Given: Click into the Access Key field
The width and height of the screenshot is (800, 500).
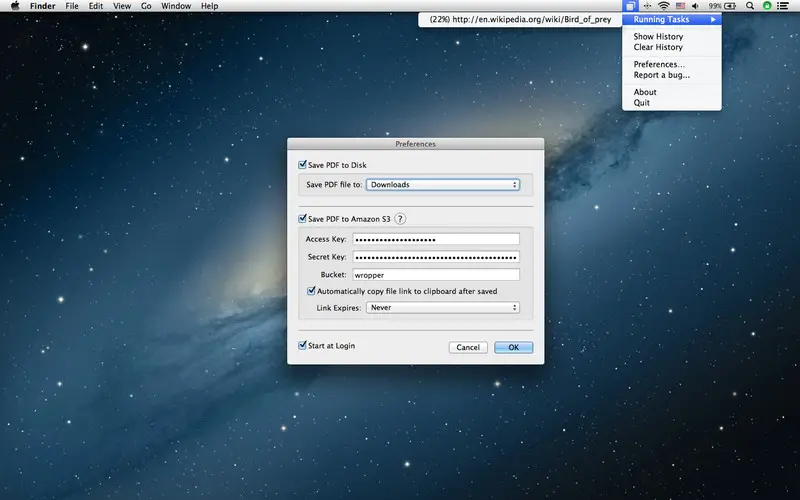Looking at the screenshot, I should [436, 239].
